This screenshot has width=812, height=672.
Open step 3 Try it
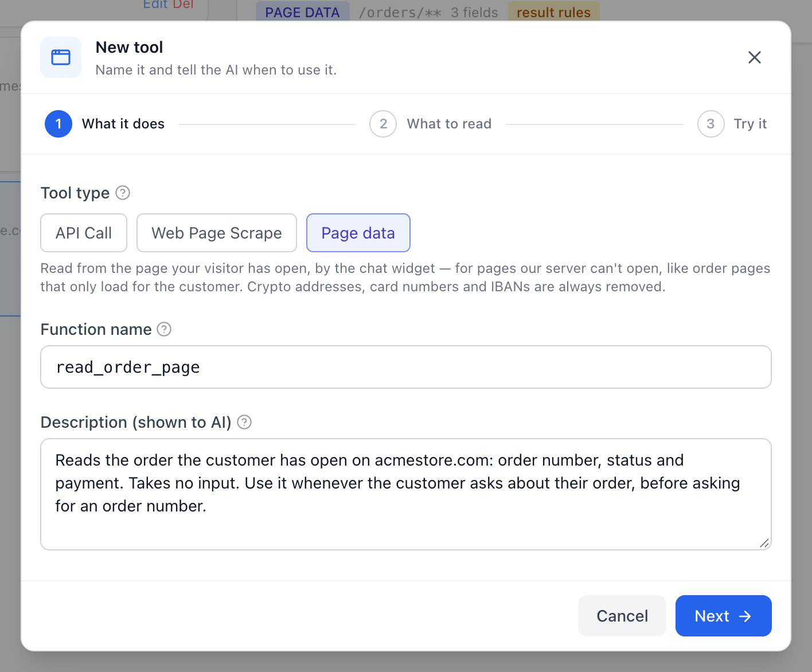[732, 124]
